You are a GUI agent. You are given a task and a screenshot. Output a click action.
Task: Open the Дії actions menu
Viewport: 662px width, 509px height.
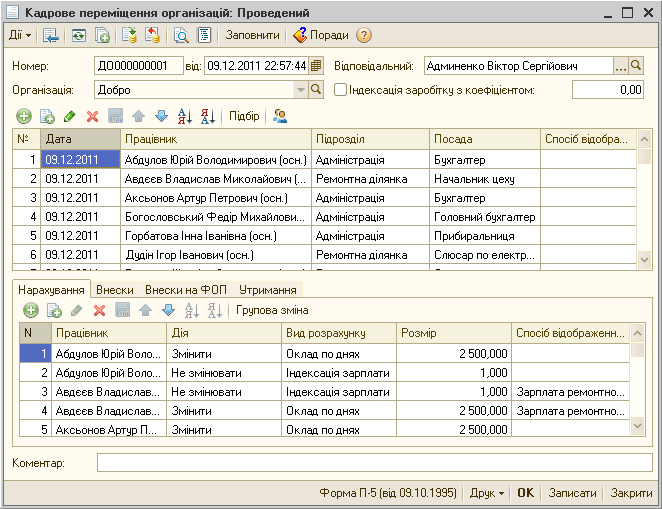(20, 35)
